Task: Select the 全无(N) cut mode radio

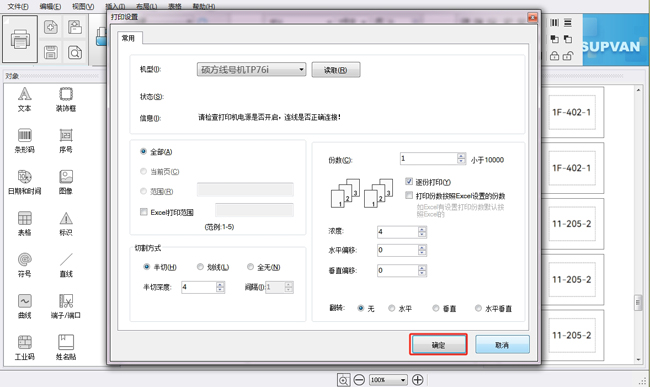Action: [250, 267]
